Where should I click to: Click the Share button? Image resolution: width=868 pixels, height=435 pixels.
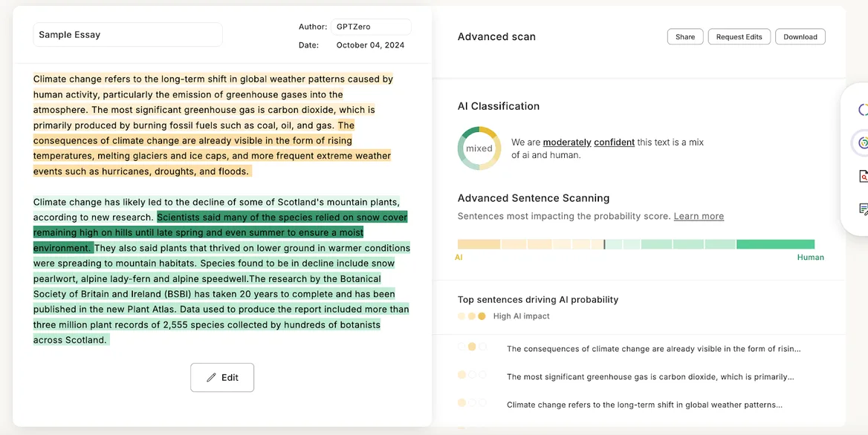click(x=684, y=37)
